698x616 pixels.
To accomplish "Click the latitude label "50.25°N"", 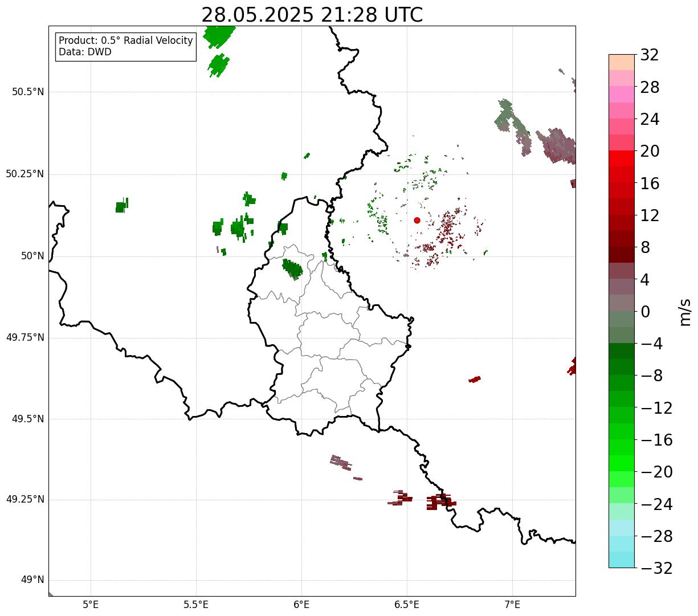I will tap(25, 174).
